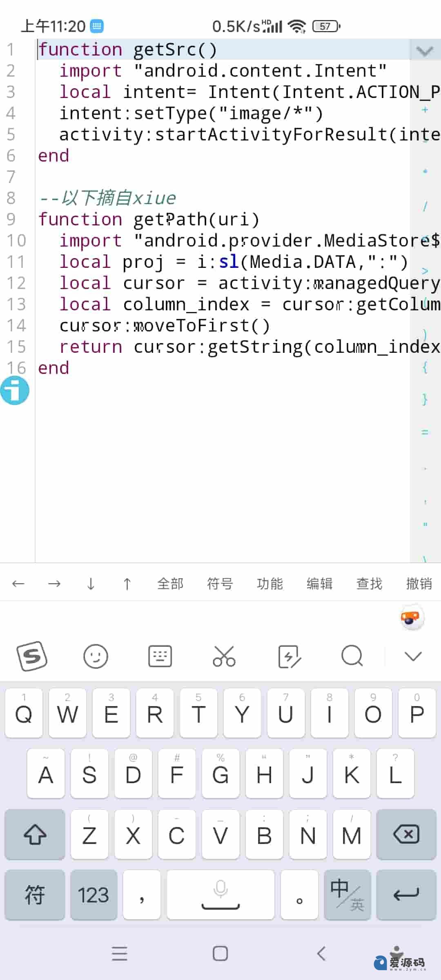The height and width of the screenshot is (980, 441).
Task: Toggle 中/英 language key
Action: click(x=347, y=895)
